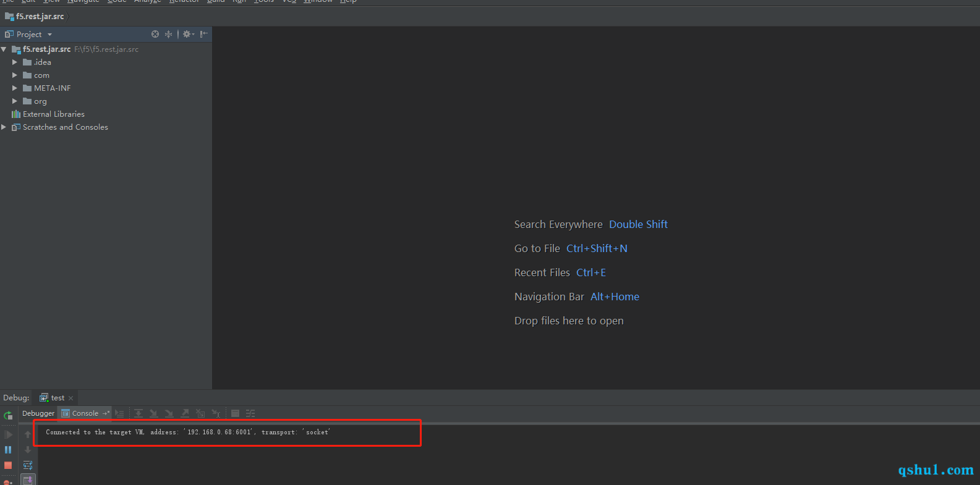Click the Step Over icon

138,413
